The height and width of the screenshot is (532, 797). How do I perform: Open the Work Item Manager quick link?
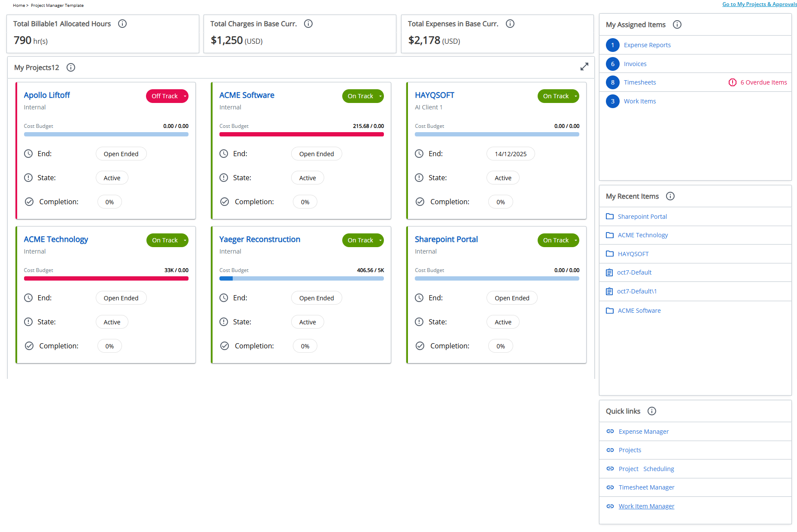646,506
